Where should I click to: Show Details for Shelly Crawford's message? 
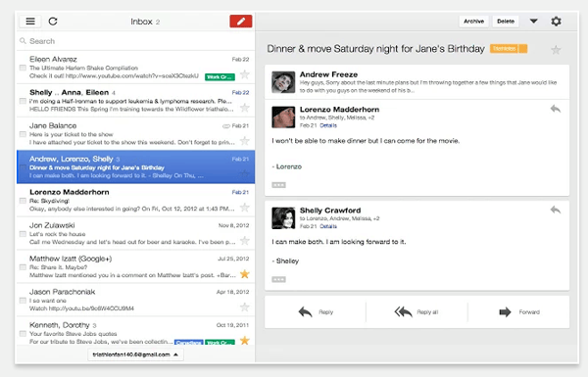point(328,226)
